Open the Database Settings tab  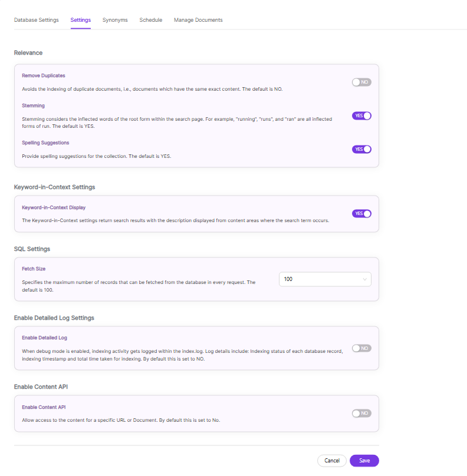(36, 20)
